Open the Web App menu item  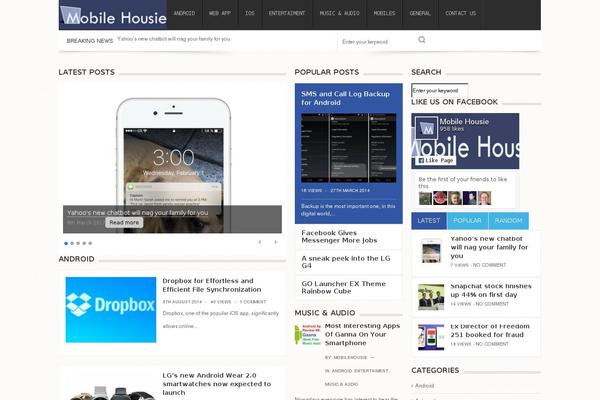220,13
